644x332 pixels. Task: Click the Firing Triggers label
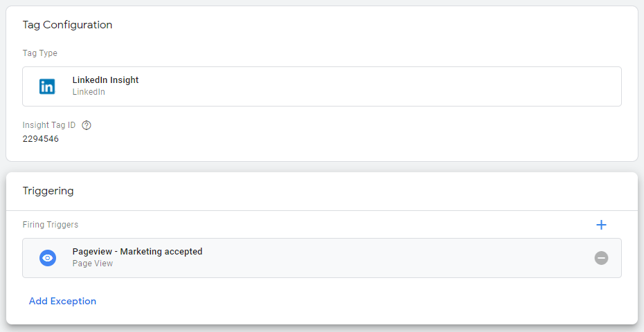click(x=51, y=225)
